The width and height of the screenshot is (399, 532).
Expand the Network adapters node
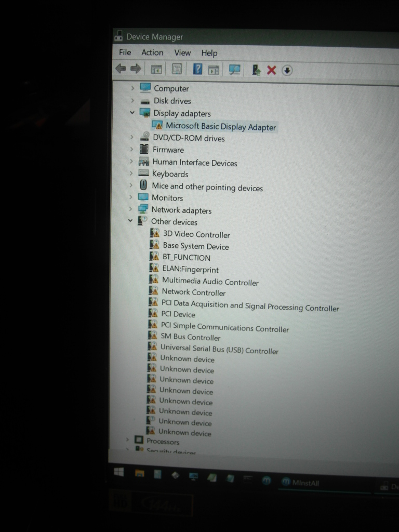(x=130, y=209)
